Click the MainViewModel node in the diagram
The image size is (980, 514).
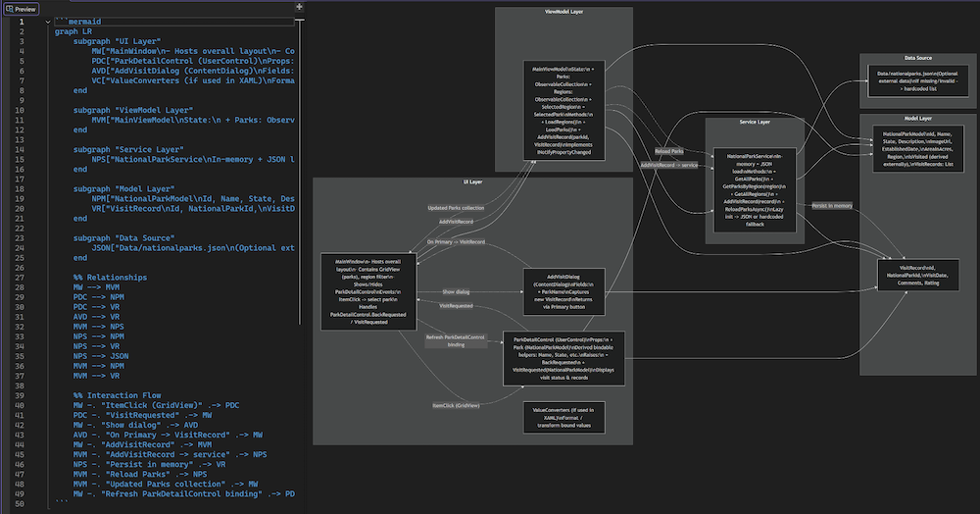[x=563, y=111]
